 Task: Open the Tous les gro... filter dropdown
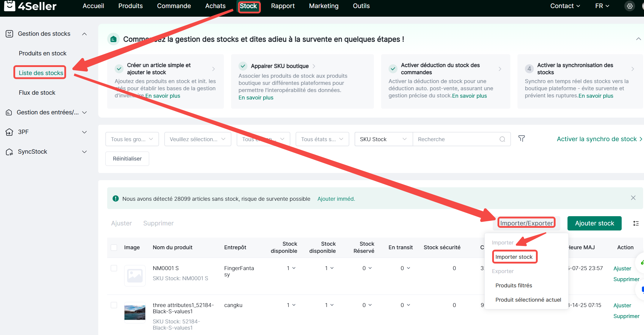132,139
